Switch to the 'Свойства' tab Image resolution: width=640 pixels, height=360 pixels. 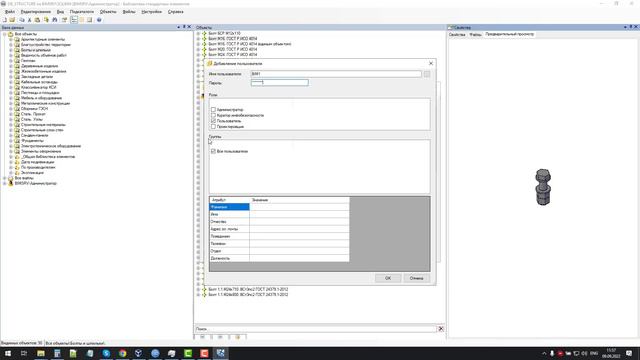point(457,35)
